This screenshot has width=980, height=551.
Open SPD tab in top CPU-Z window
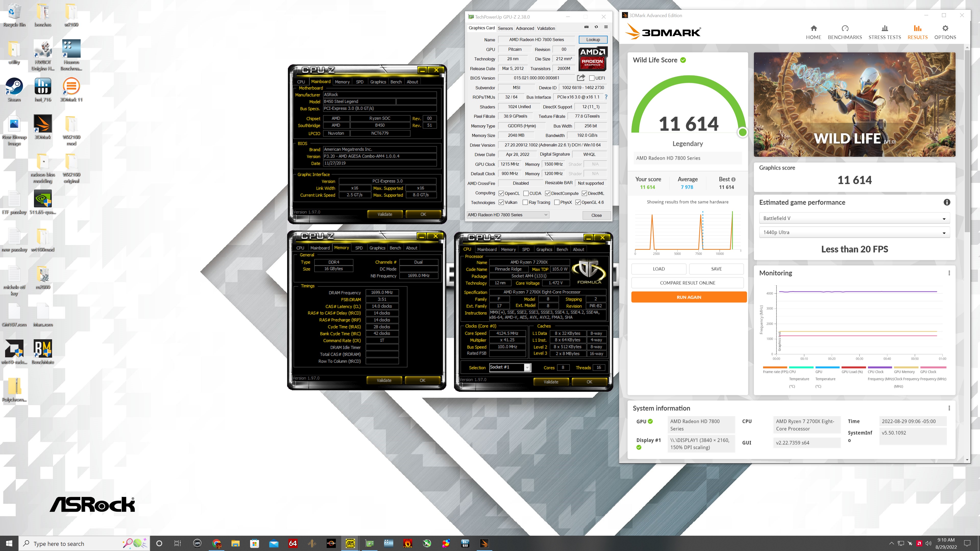[x=360, y=82]
